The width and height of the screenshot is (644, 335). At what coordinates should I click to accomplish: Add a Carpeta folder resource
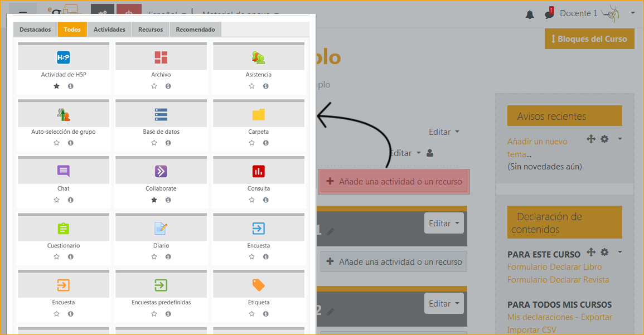pos(258,115)
